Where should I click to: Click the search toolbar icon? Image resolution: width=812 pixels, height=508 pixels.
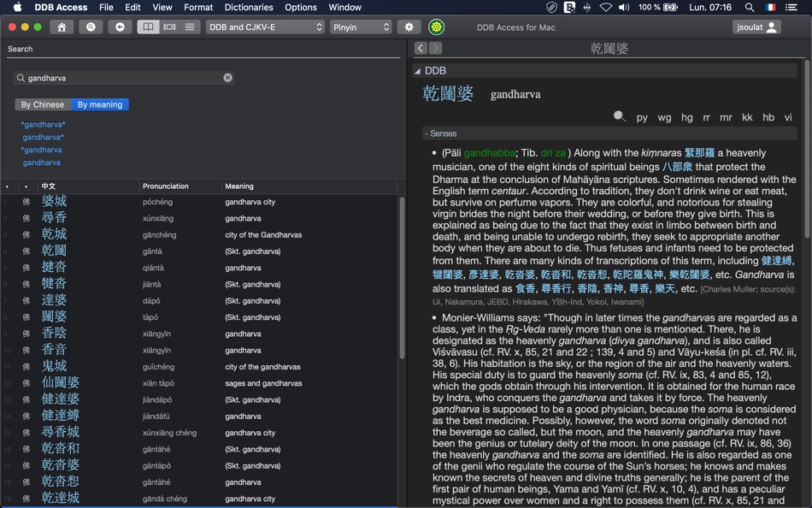pos(91,27)
